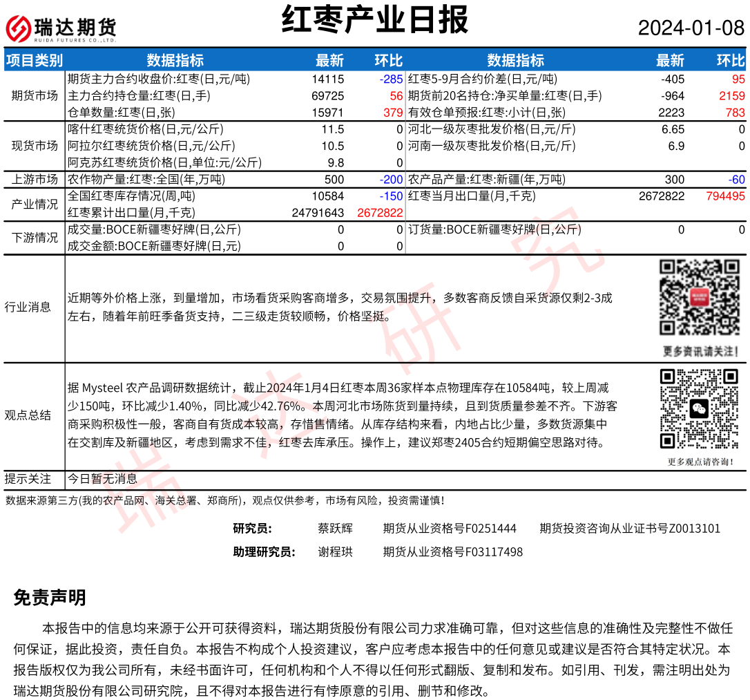Screen dimensions: 750x700
Task: Click researcher name 蔡跃辉
Action: coord(335,529)
